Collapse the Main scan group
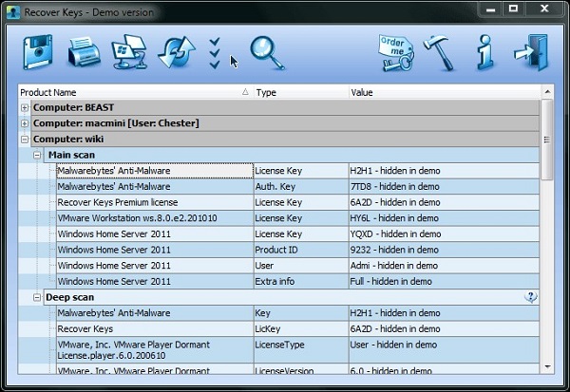 (x=37, y=155)
